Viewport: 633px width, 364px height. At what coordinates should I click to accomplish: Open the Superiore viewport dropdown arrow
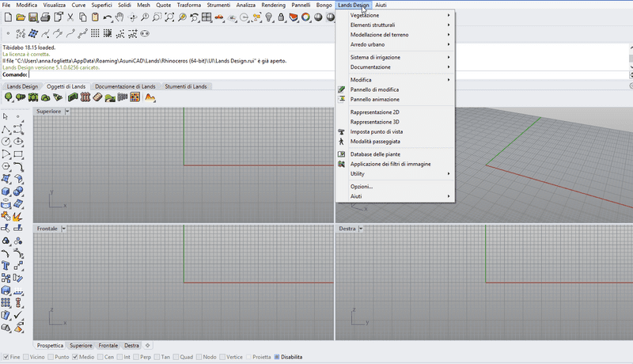(x=67, y=112)
